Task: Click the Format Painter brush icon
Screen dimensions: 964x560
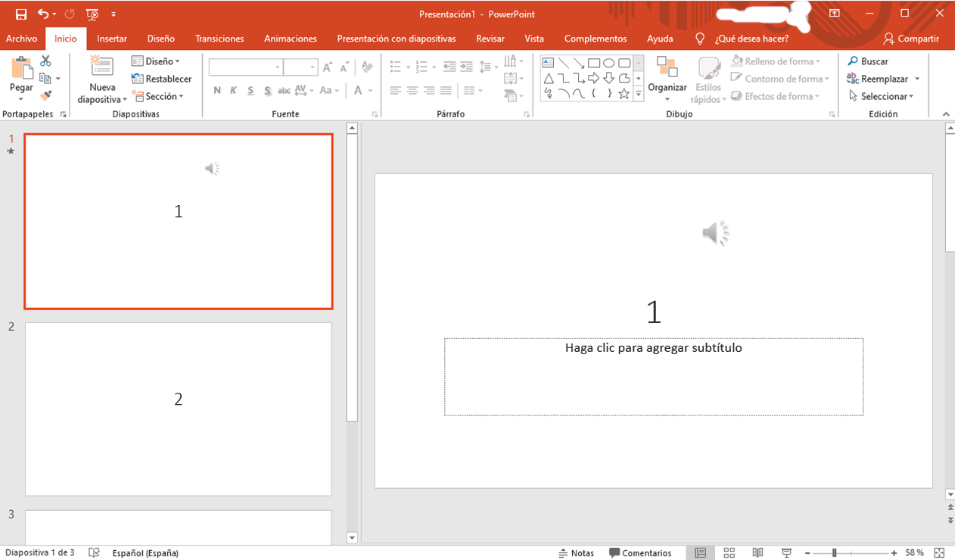Action: [x=45, y=95]
